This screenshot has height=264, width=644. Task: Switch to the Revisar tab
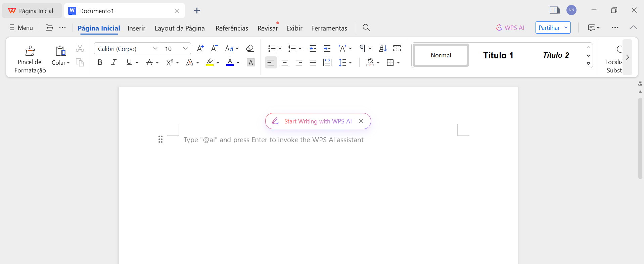[x=268, y=28]
